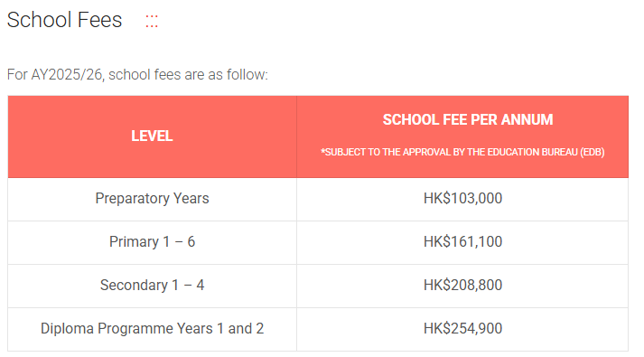Click the SCHOOL FEE PER ANNUM header
The height and width of the screenshot is (357, 644).
coord(468,119)
